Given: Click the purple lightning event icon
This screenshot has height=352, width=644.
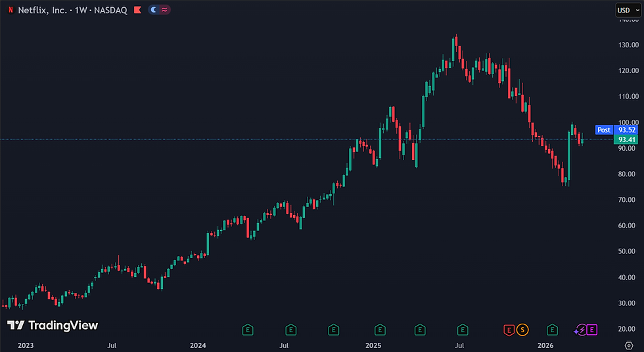Looking at the screenshot, I should coord(580,330).
